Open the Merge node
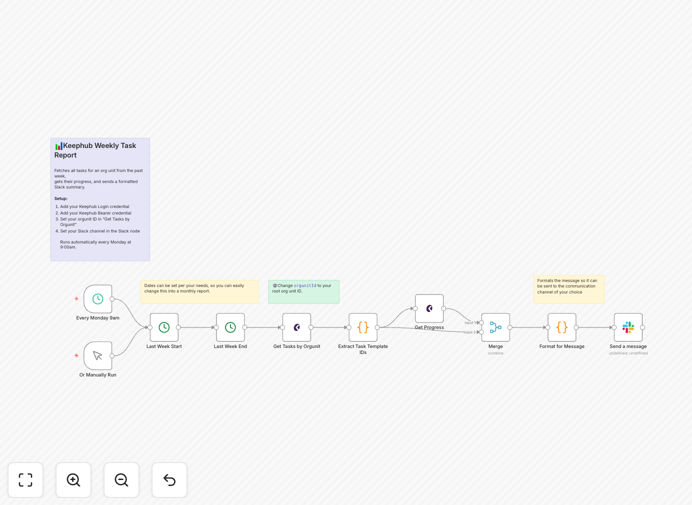 (496, 328)
